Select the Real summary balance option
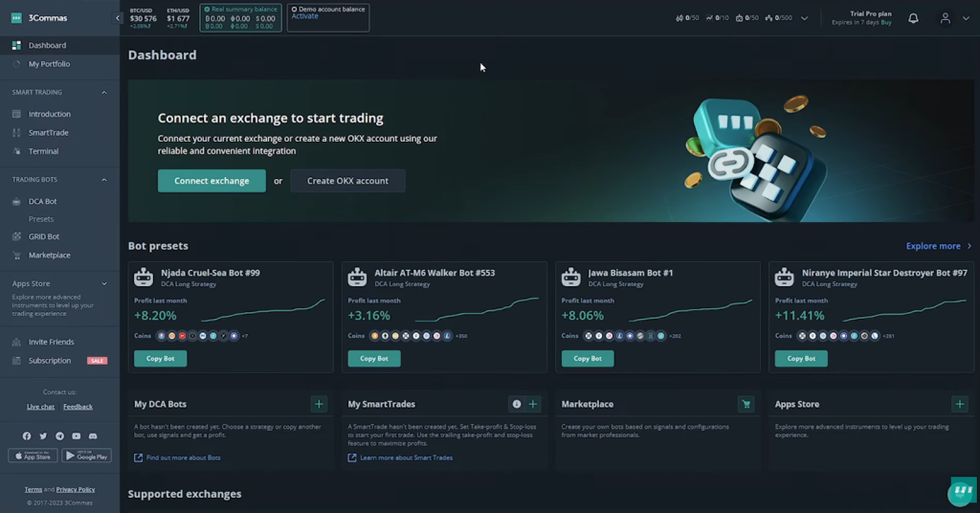 point(240,17)
